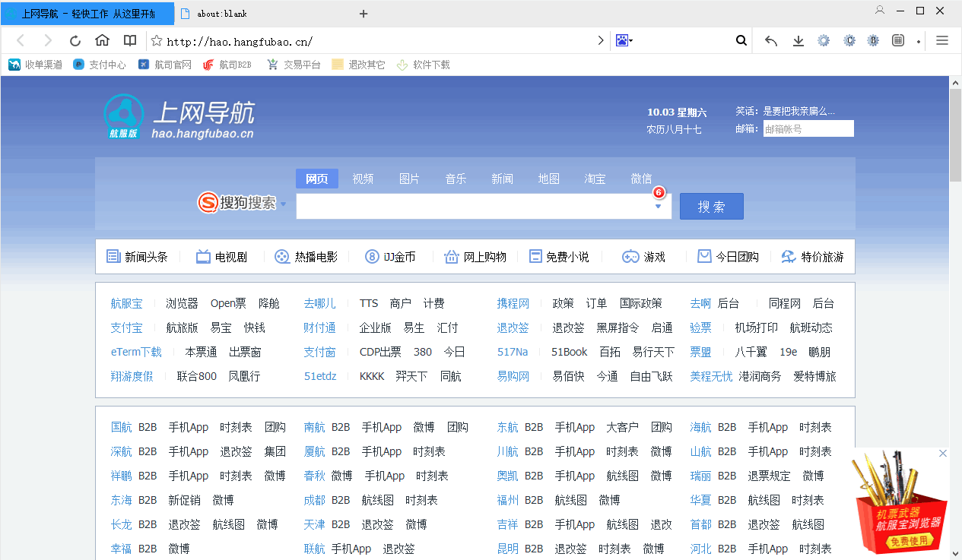This screenshot has height=560, width=962.
Task: Click the 航服宝浏览器 免费使用 ad image
Action: [x=900, y=503]
